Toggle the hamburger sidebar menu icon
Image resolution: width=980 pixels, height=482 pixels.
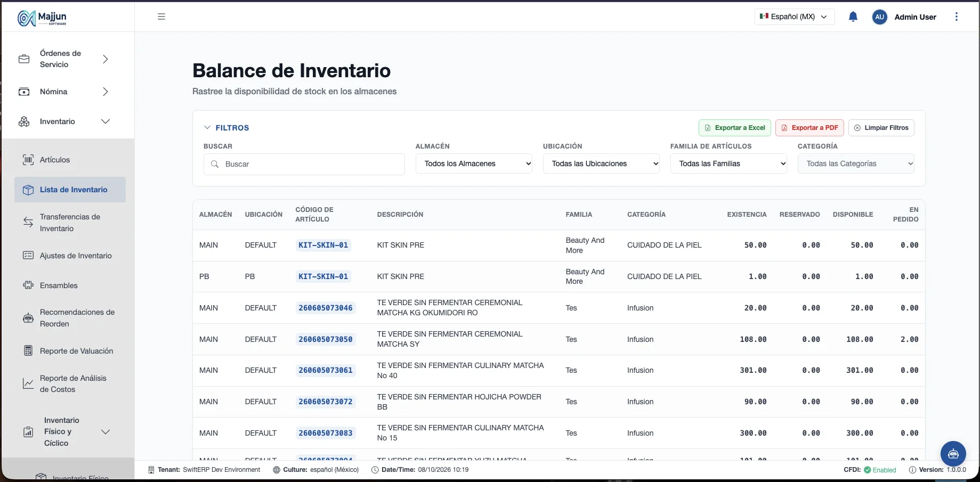tap(161, 17)
